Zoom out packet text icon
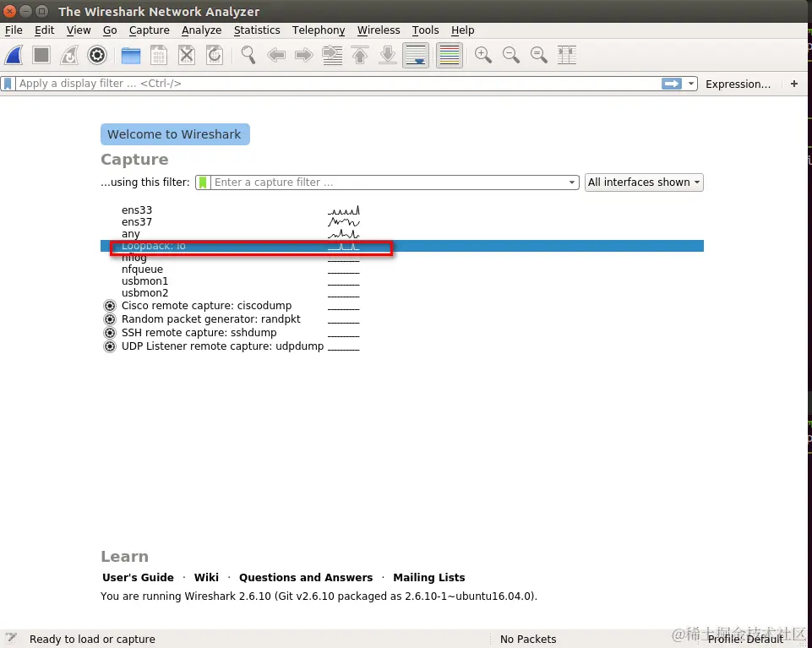Screen dimensions: 812x648 pyautogui.click(x=511, y=55)
